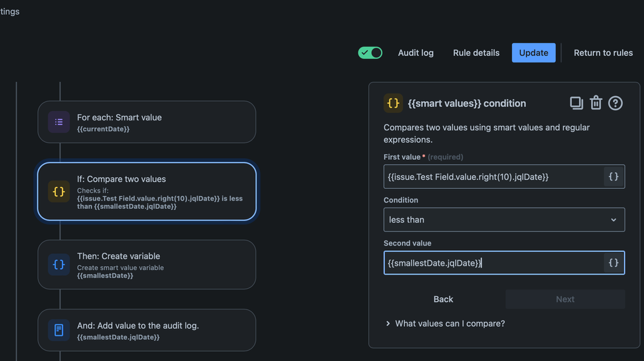Click blue braces icon on Create variable card
The height and width of the screenshot is (361, 644).
tap(59, 264)
